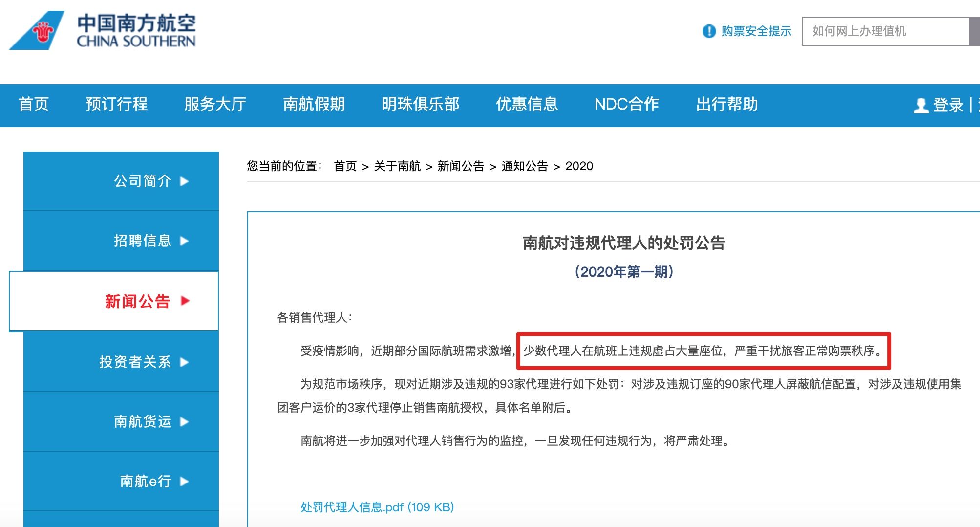Screen dimensions: 980x527
Task: Click the sentence starting 受疫情影响
Action: (x=408, y=351)
